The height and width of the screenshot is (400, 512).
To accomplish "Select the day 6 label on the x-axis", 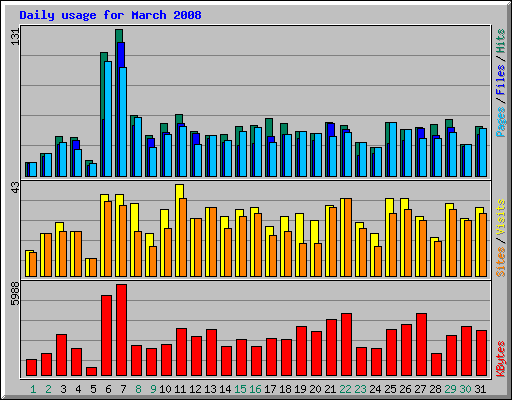I will 108,389.
